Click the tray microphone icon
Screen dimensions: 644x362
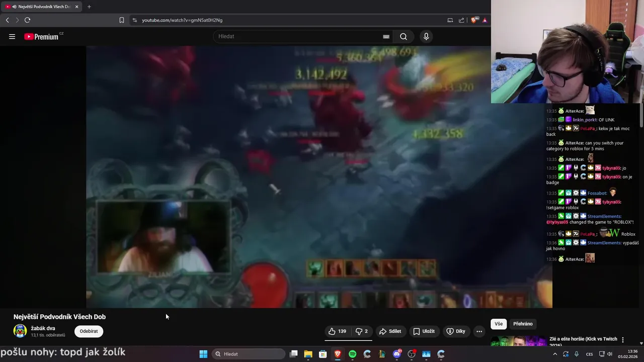point(577,354)
